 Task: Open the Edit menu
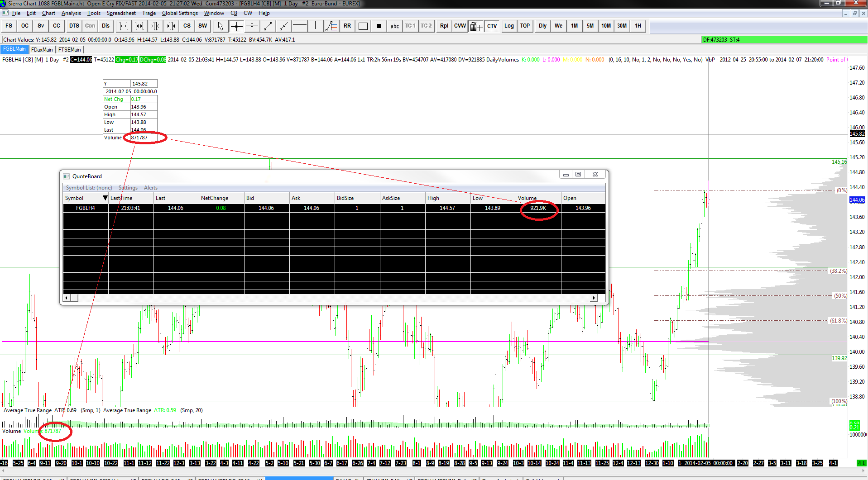[x=31, y=13]
